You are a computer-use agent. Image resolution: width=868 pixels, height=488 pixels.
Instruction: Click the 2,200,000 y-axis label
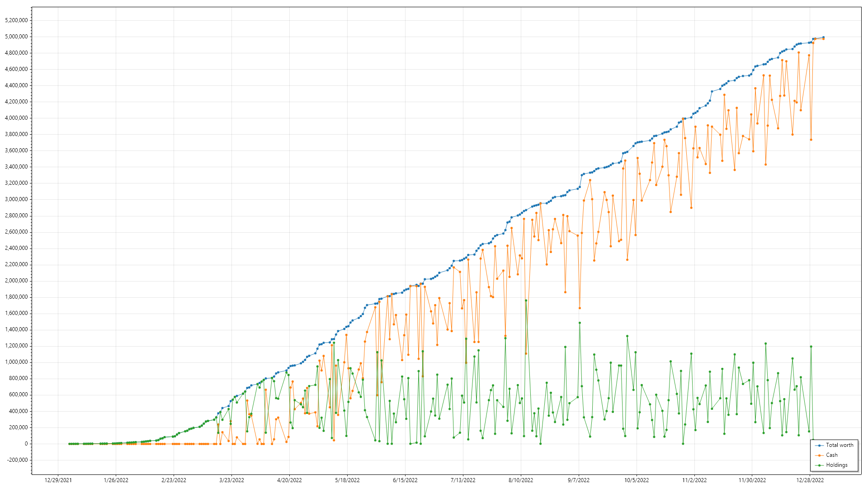(16, 264)
